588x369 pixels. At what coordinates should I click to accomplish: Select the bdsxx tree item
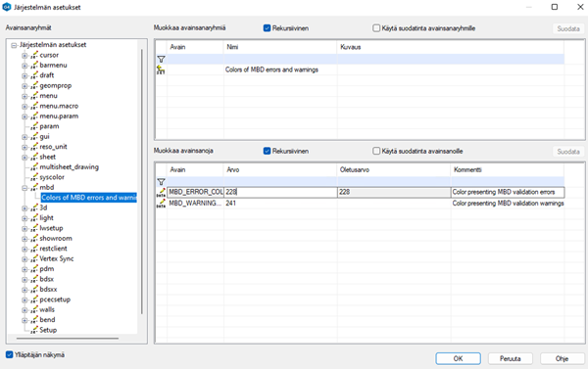[x=48, y=289]
